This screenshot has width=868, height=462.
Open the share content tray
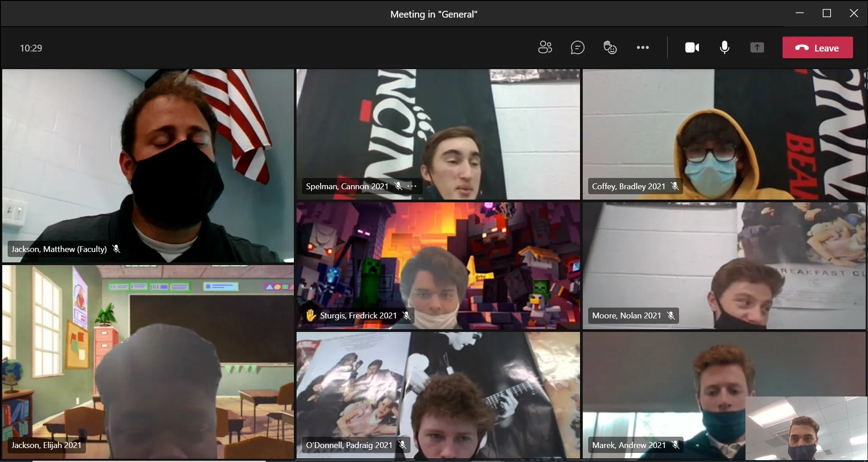[x=757, y=47]
